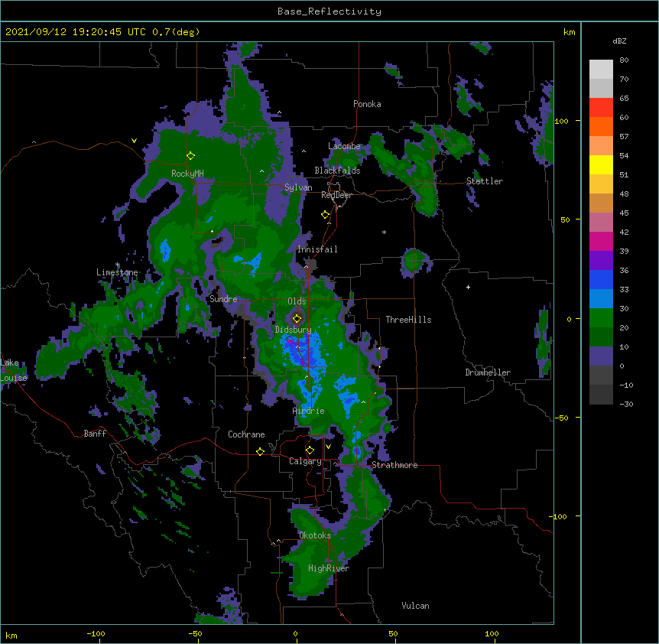
Task: Click the Strathmore label
Action: (394, 465)
